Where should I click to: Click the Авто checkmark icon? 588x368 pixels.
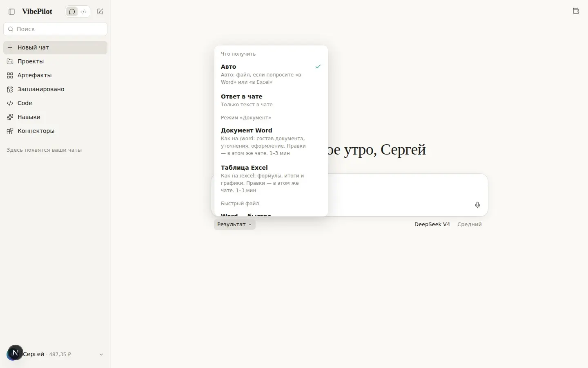tap(318, 66)
